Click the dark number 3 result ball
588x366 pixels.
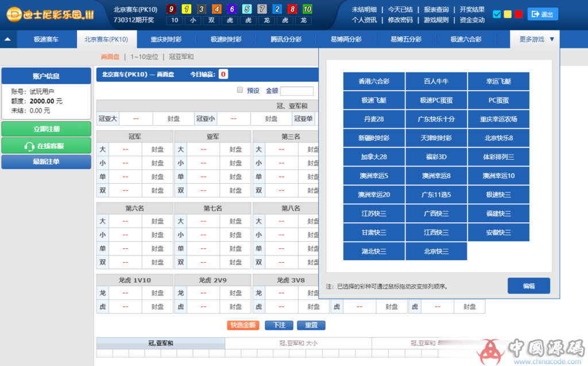202,9
